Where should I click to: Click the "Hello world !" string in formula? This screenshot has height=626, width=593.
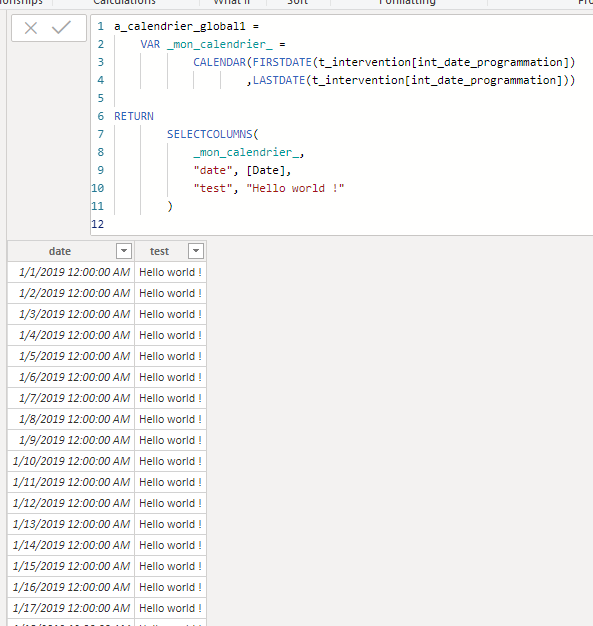pyautogui.click(x=295, y=188)
